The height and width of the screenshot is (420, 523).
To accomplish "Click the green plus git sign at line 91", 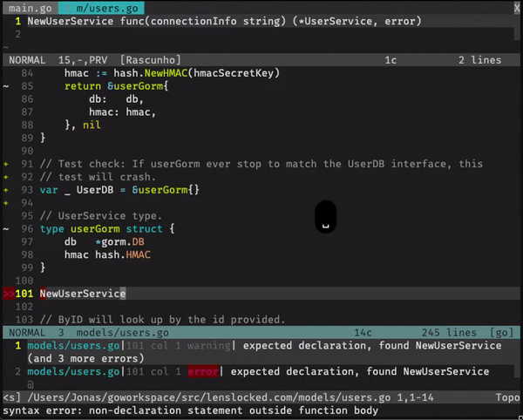I will tap(6, 164).
